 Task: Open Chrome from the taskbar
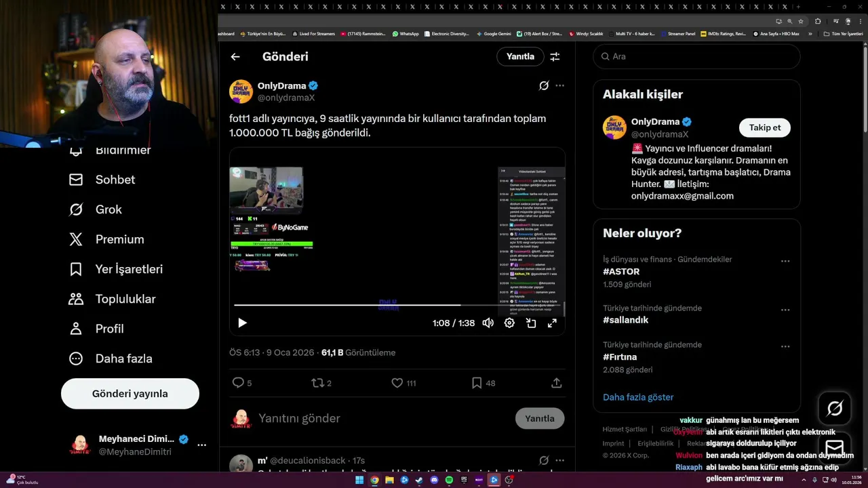point(374,480)
